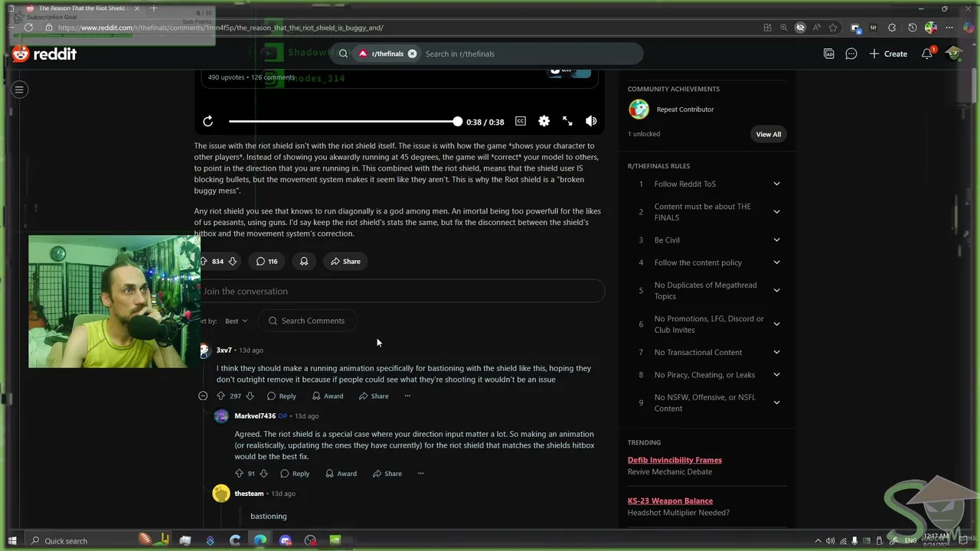This screenshot has height=551, width=980.
Task: Remove the r/thefinals search filter
Action: [x=412, y=54]
